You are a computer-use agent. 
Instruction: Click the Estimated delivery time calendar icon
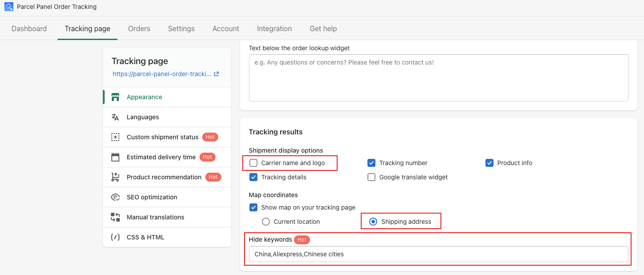click(x=115, y=157)
